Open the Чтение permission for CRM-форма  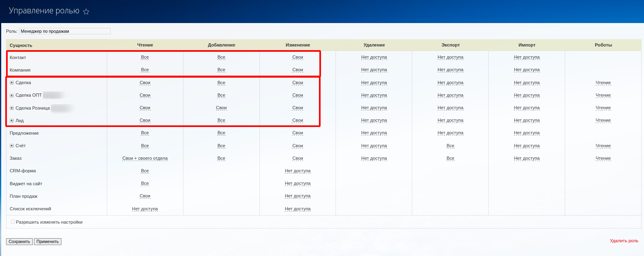[145, 171]
